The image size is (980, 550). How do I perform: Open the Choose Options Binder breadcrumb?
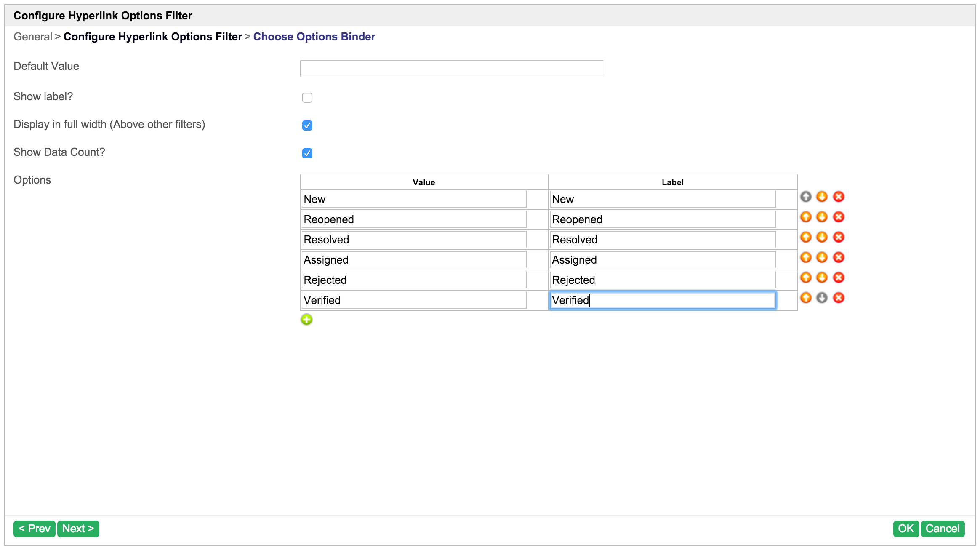pos(314,37)
